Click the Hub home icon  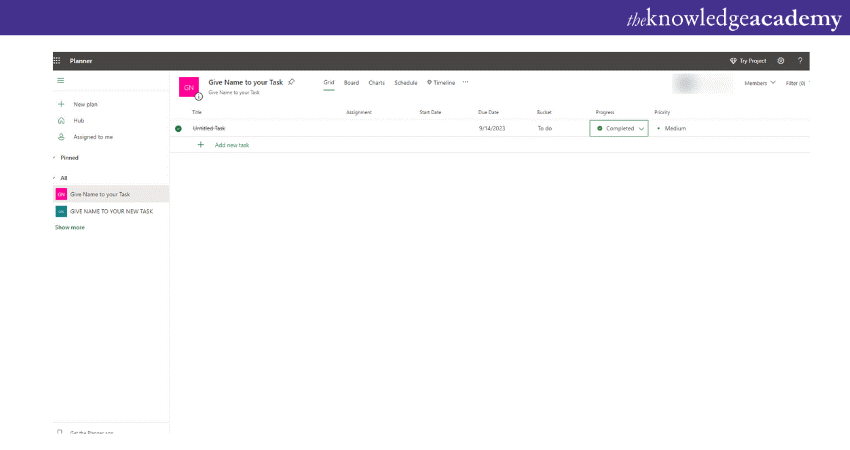(61, 120)
